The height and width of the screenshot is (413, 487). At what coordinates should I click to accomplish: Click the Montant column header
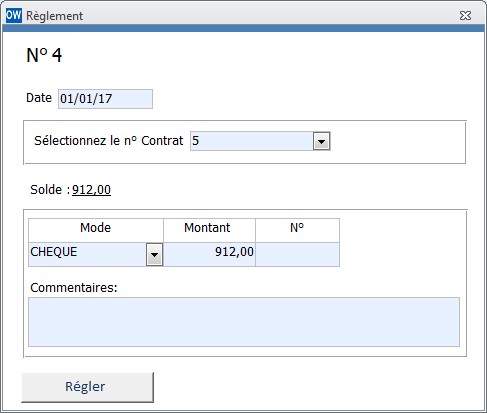tap(209, 230)
